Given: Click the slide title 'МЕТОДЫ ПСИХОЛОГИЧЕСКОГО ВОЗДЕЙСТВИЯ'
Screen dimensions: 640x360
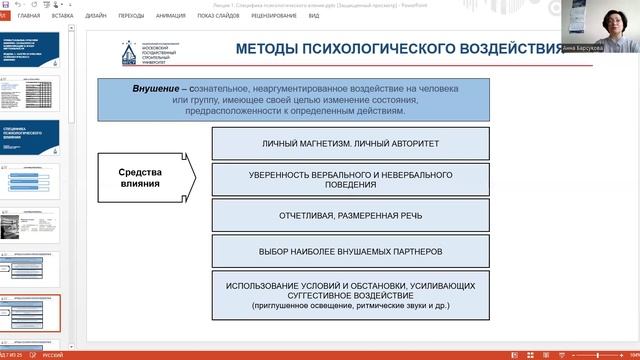Looking at the screenshot, I should point(400,49).
